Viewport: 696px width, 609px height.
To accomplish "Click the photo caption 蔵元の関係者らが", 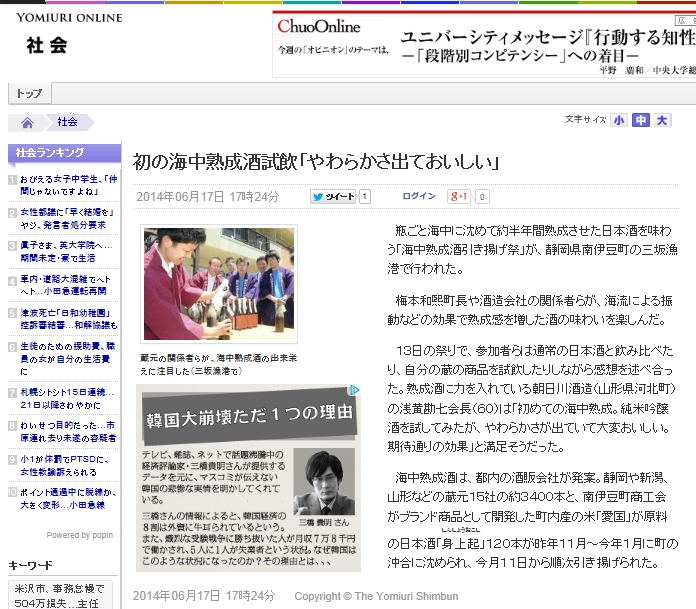I will tap(218, 364).
